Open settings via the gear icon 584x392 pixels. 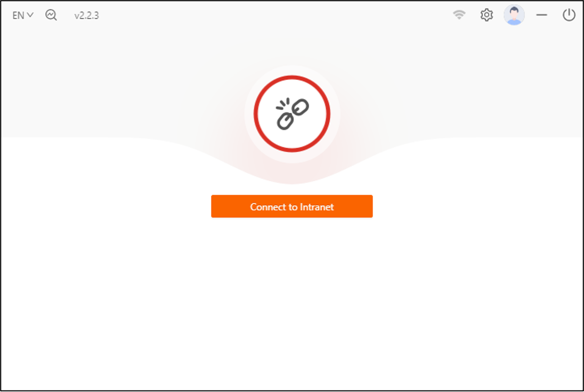pos(486,15)
